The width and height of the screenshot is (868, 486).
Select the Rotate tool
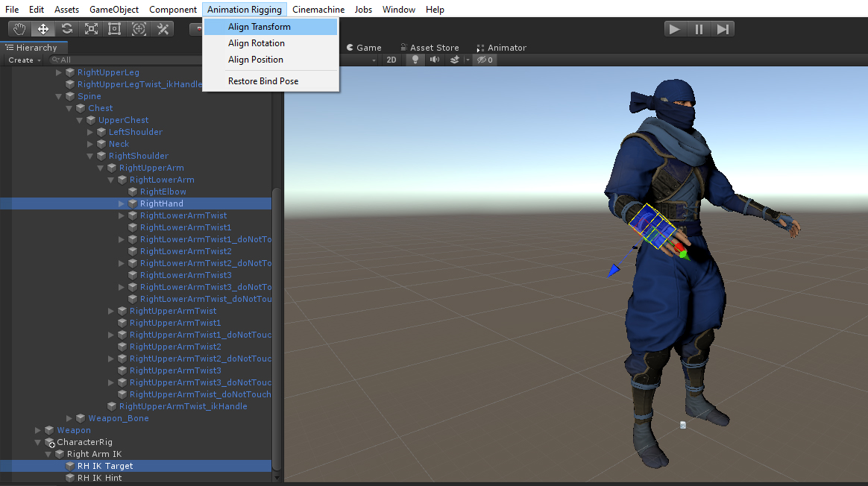click(x=67, y=29)
